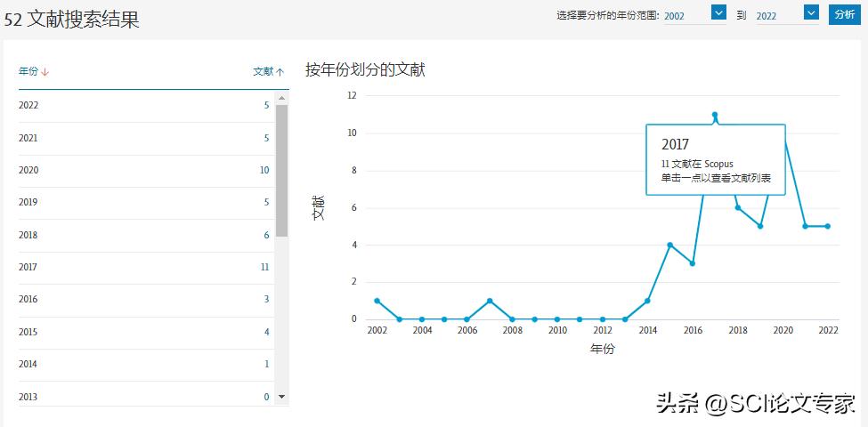Click the 2019 data point on chart
Viewport: 868px width, 427px height.
tap(760, 226)
